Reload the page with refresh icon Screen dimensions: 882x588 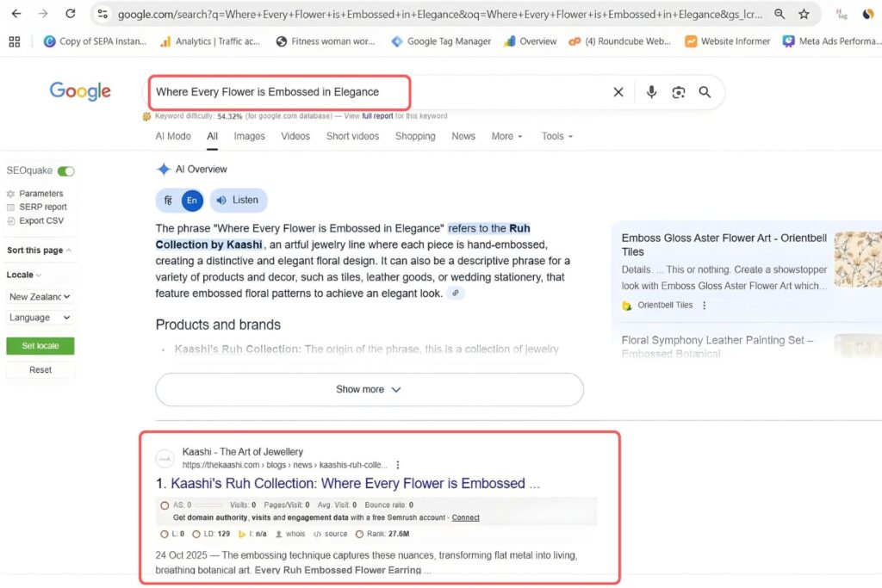(71, 14)
